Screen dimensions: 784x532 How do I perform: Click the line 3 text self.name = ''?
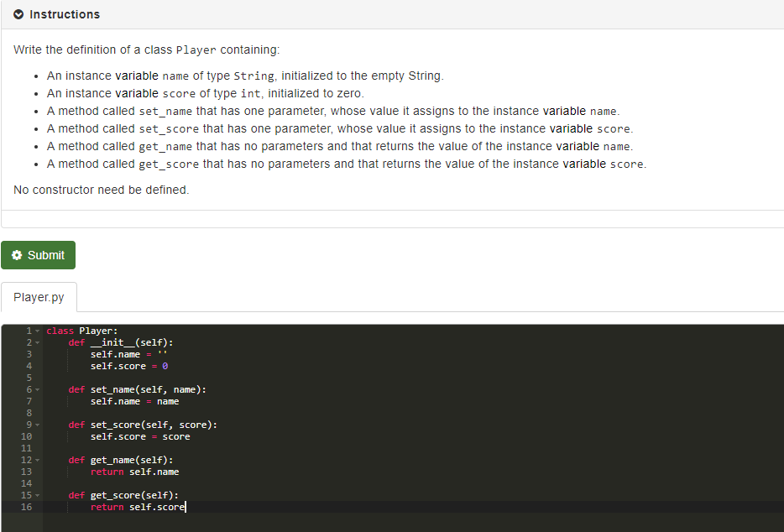(129, 354)
